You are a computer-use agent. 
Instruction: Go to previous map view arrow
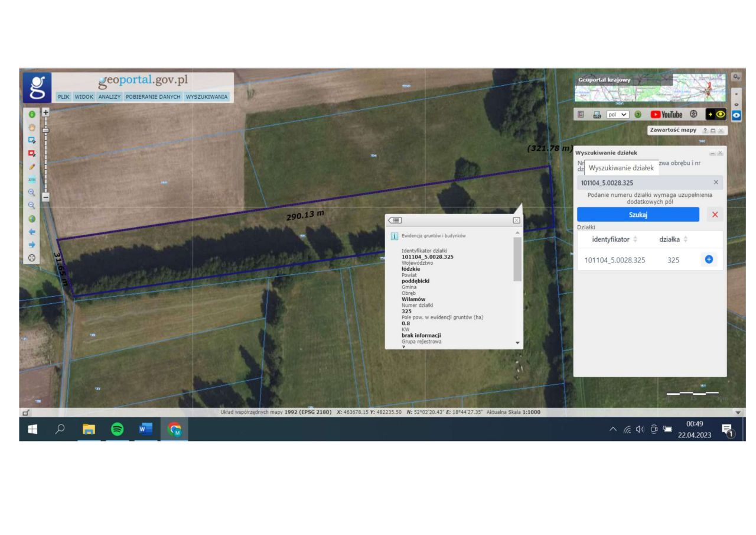tap(32, 232)
